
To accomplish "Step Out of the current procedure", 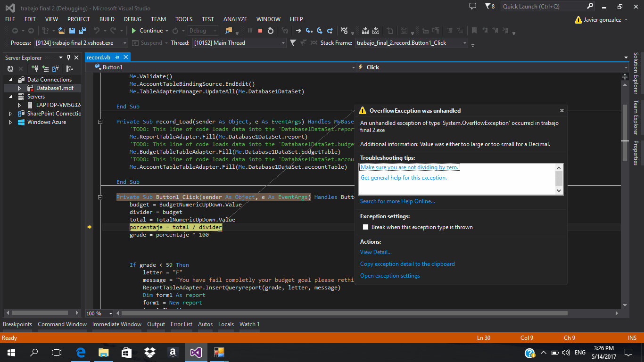I will pos(331,31).
